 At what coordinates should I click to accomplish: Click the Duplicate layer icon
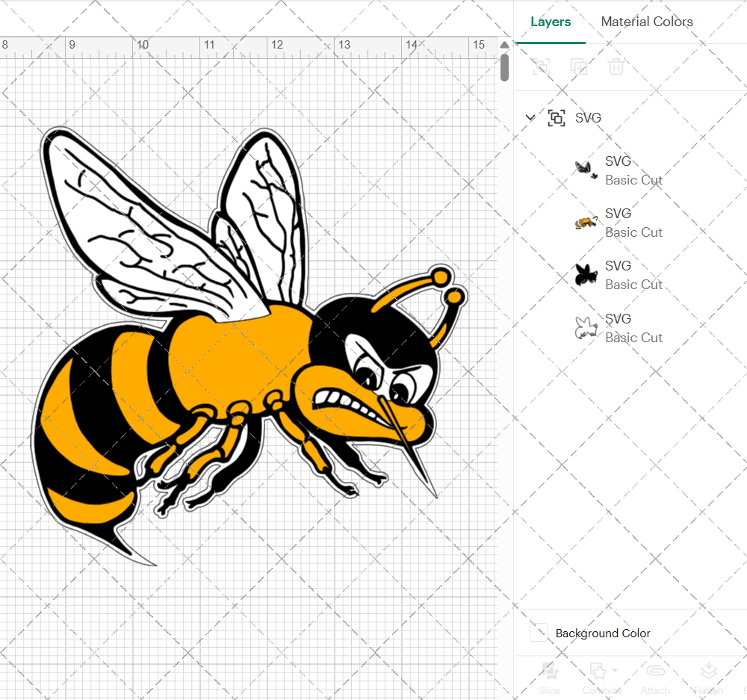pos(579,66)
